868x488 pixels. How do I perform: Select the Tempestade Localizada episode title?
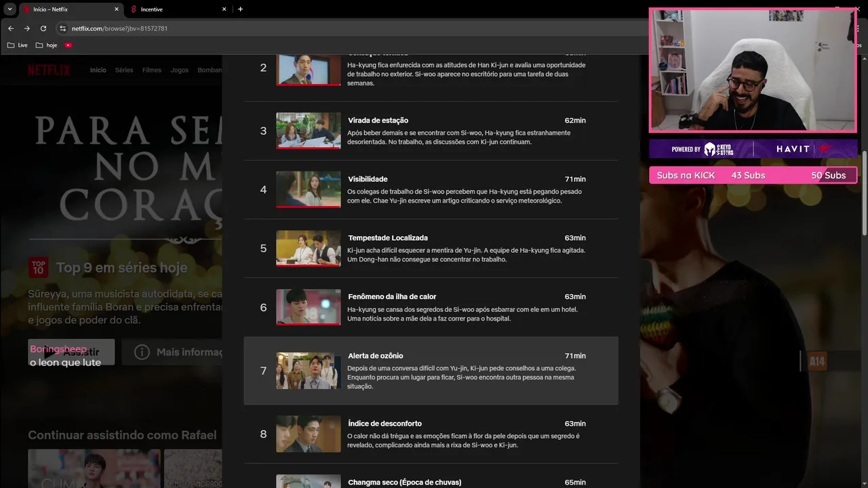pos(388,238)
